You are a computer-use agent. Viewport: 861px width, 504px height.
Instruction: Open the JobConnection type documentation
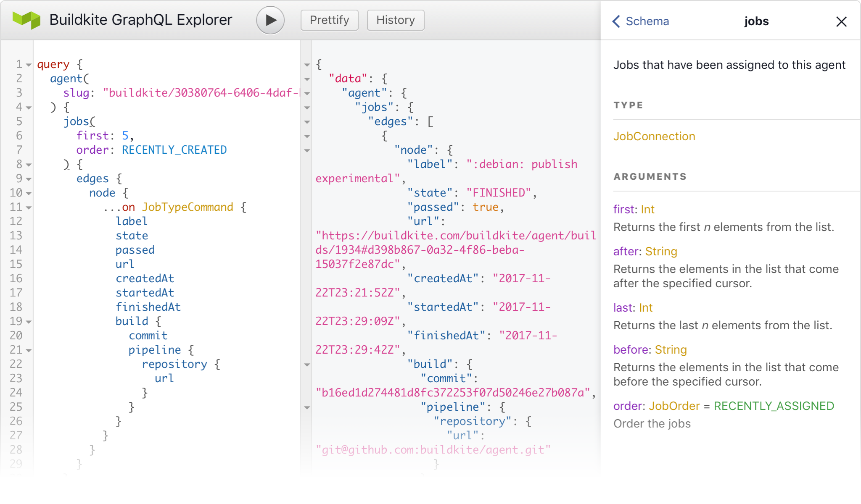654,136
